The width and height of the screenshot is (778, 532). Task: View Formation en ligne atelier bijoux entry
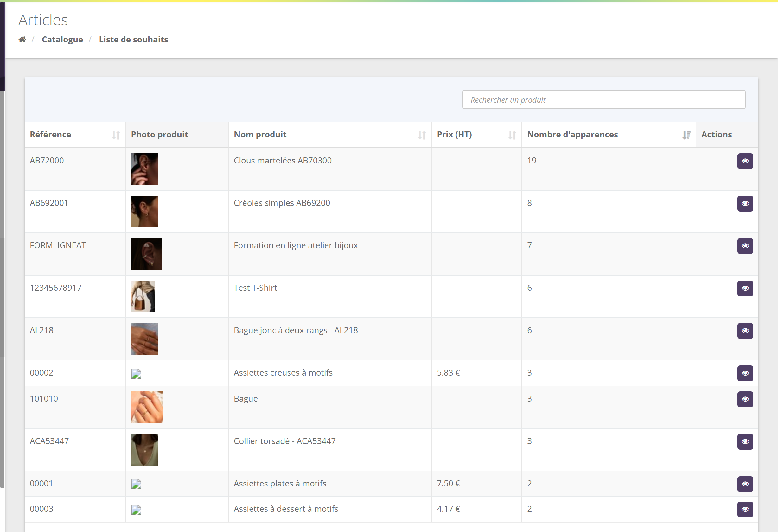(745, 246)
